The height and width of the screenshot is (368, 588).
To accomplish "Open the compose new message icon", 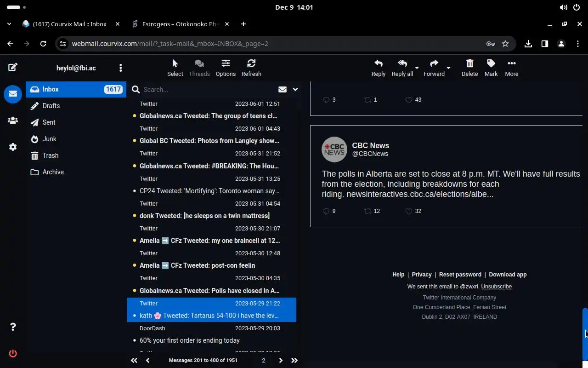I will (x=13, y=68).
